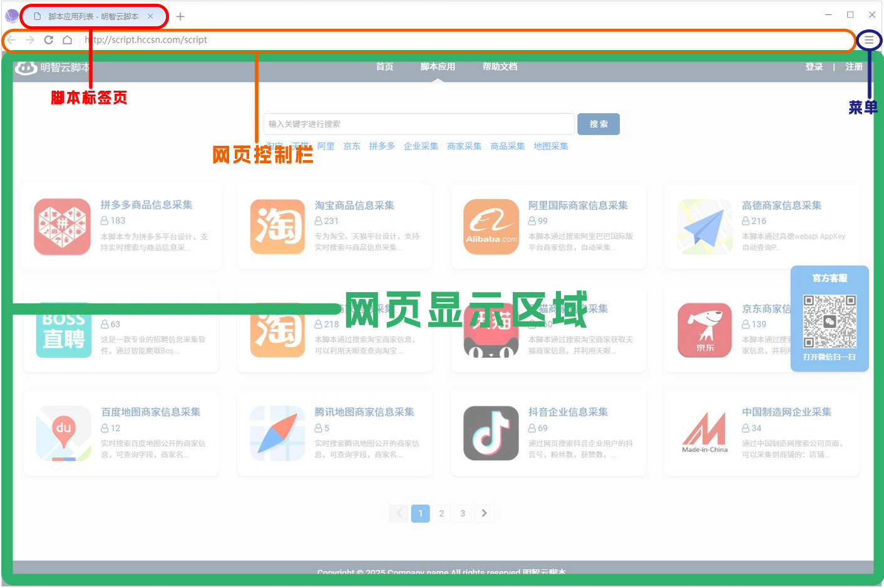
Task: Open 腾讯地图商家信息采集 title
Action: 364,412
